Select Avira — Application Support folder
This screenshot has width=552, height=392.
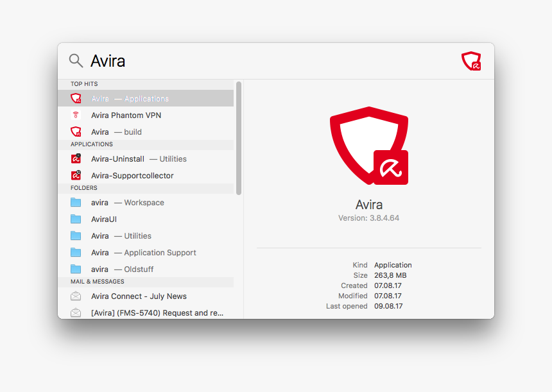146,252
